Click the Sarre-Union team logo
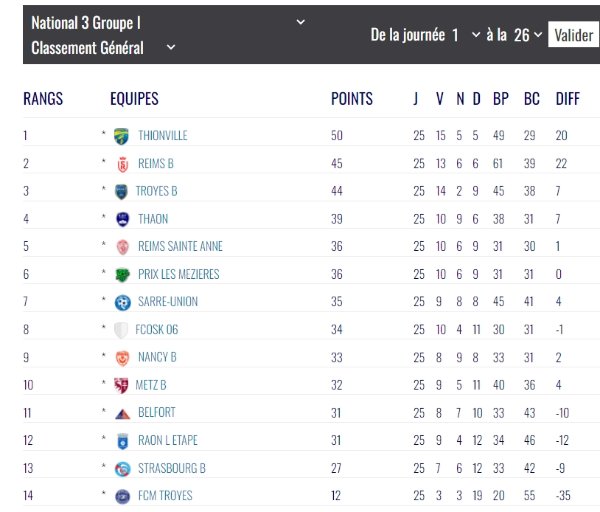The height and width of the screenshot is (512, 600). 122,302
